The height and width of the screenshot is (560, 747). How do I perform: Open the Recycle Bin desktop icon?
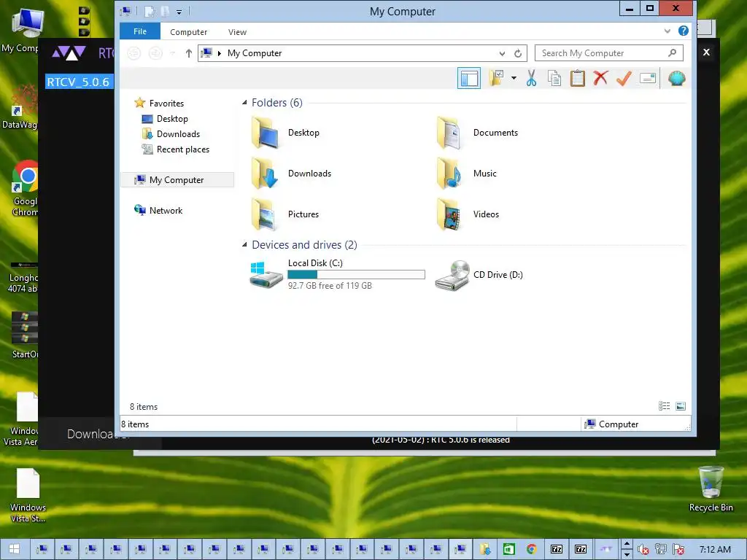click(711, 489)
